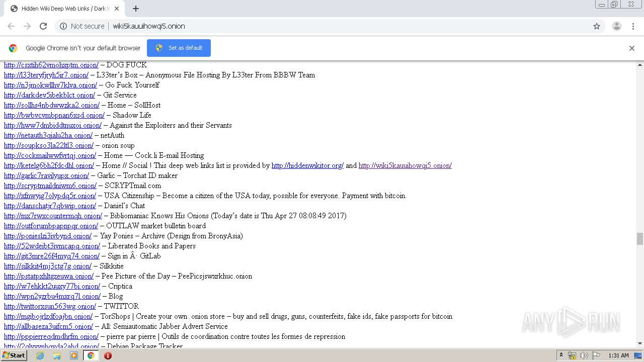
Task: Open the l33teryfjryh5ir7.onion link
Action: pos(46,75)
